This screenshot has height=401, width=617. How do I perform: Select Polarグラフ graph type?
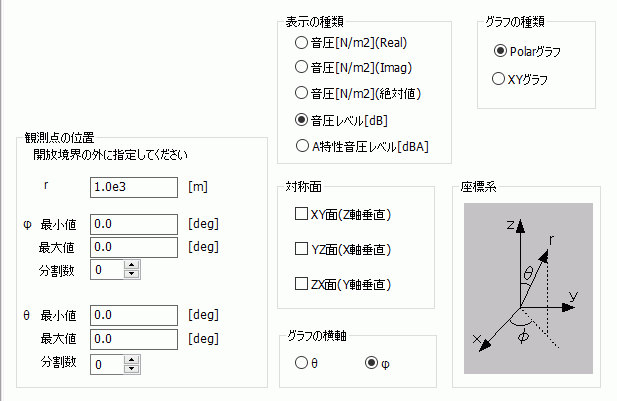(x=500, y=50)
